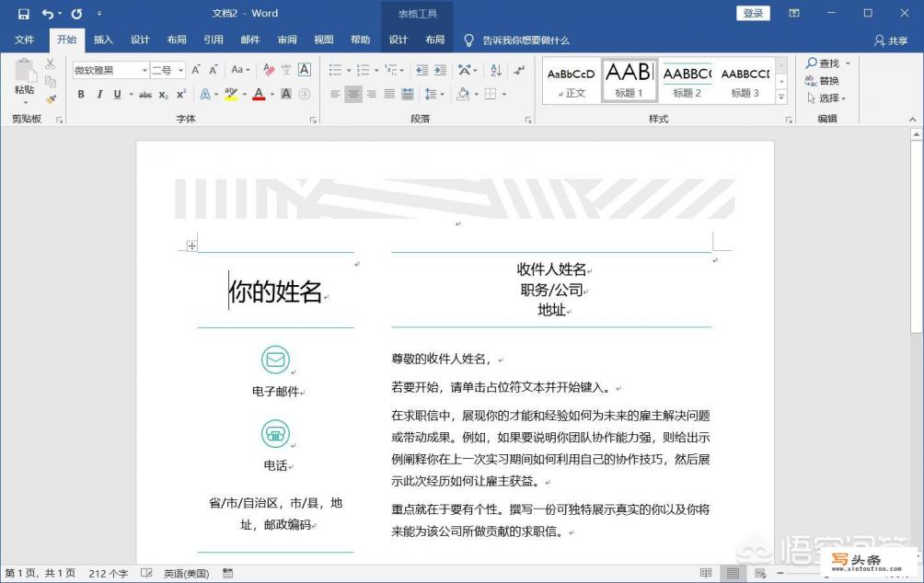The image size is (924, 583).
Task: Click the Shading paint bucket icon
Action: click(463, 94)
